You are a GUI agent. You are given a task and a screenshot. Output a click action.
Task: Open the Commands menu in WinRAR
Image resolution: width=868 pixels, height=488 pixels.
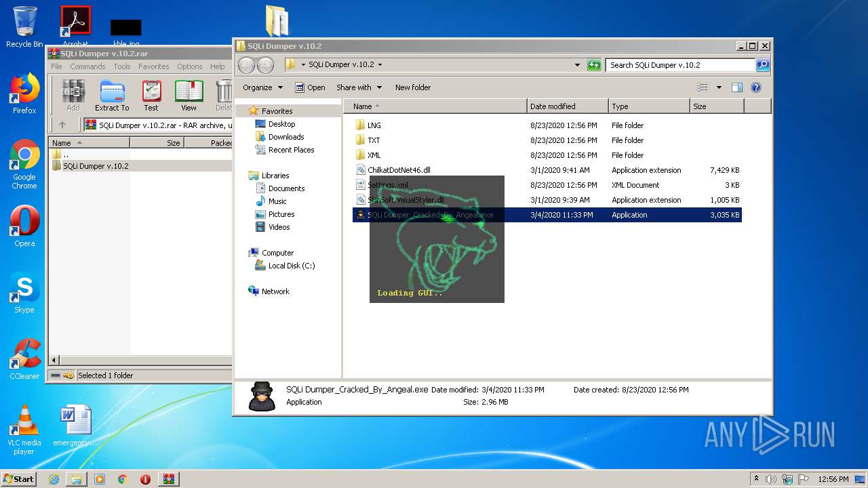[87, 66]
